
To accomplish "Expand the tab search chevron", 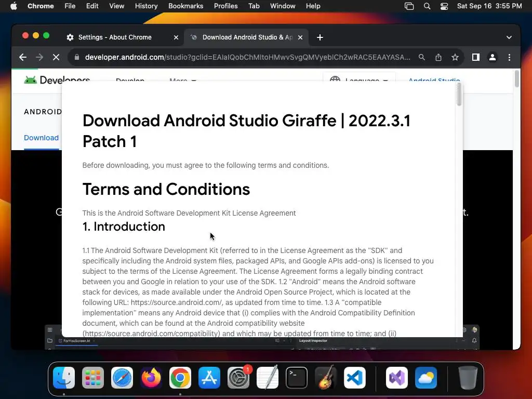I will [x=509, y=37].
